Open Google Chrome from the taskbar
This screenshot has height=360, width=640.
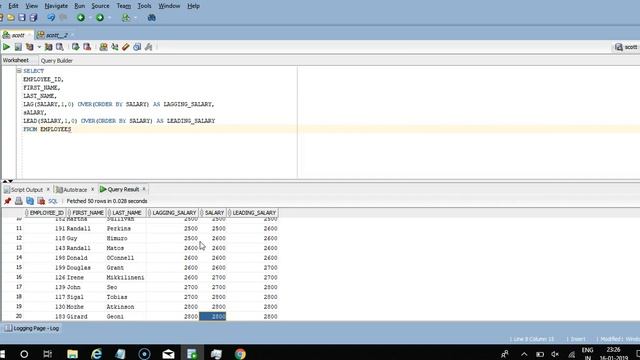240,354
